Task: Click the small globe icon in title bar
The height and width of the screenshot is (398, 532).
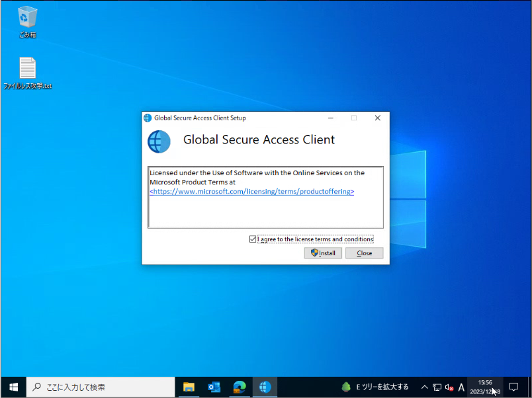Action: point(148,118)
